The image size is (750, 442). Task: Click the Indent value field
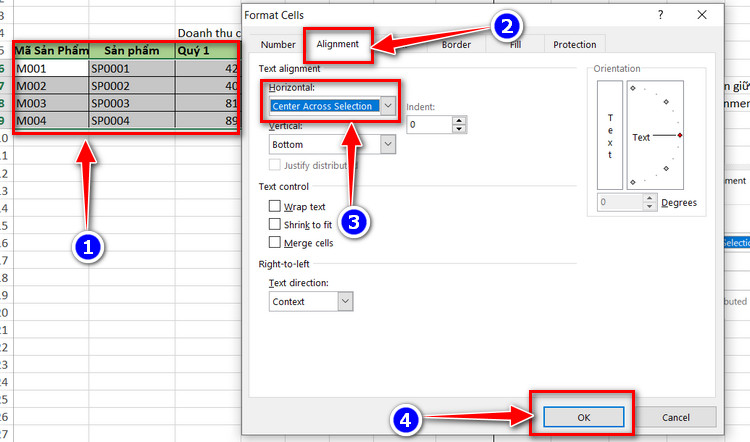pyautogui.click(x=429, y=124)
